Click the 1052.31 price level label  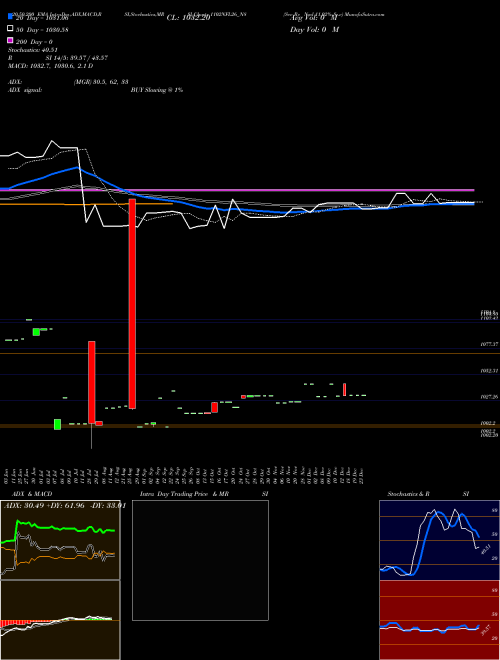click(489, 371)
